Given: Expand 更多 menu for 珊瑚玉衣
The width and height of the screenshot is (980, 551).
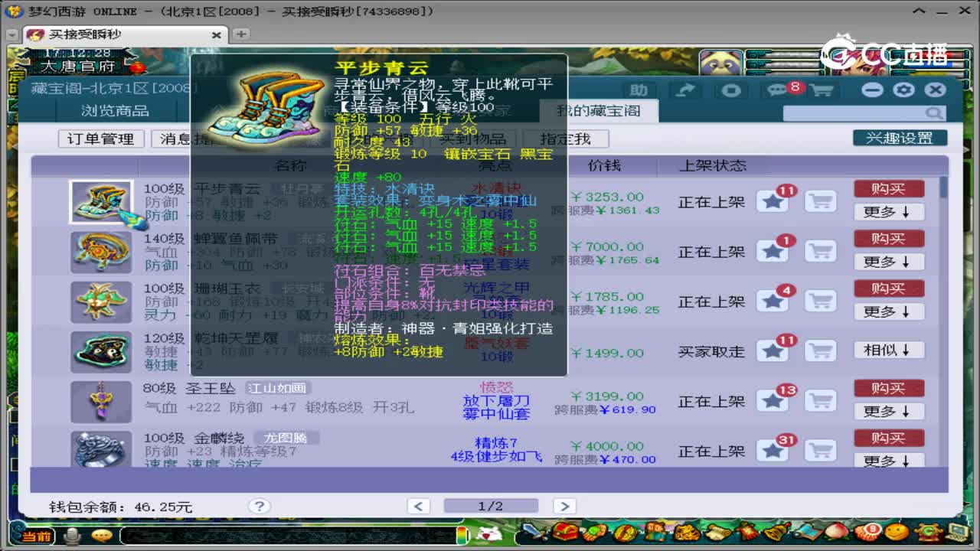Looking at the screenshot, I should 889,311.
